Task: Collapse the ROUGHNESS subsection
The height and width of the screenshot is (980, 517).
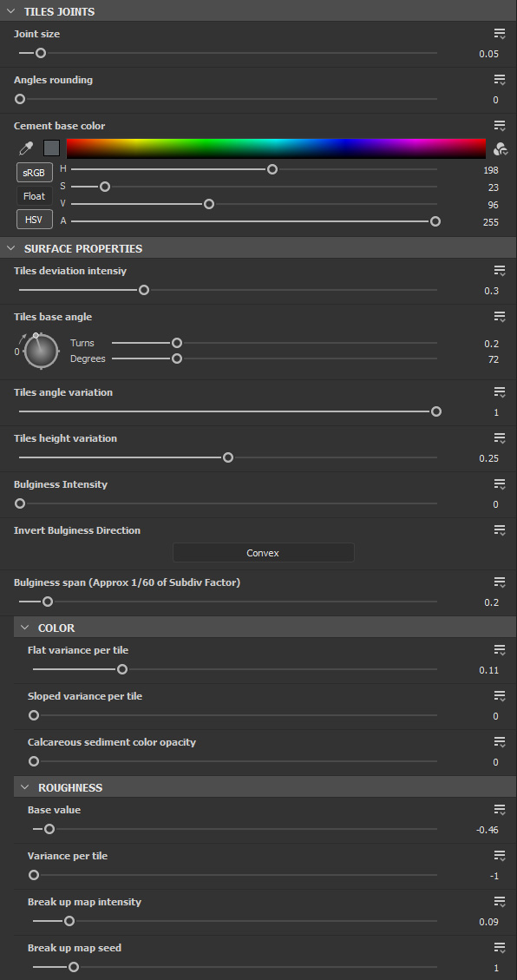Action: coord(24,787)
